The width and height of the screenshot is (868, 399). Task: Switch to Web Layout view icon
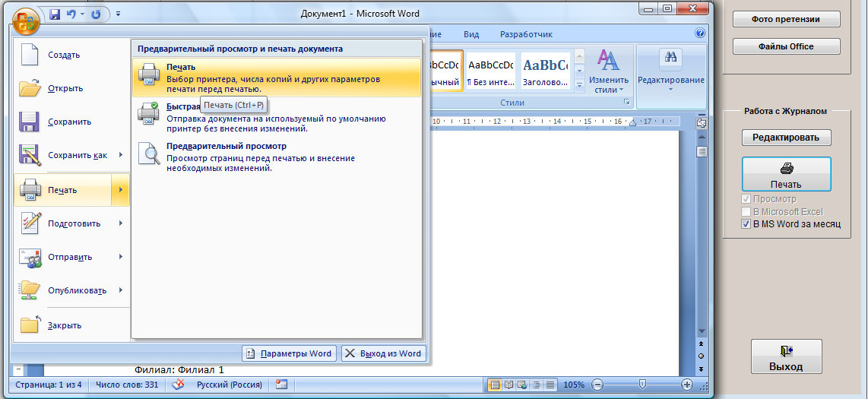522,385
